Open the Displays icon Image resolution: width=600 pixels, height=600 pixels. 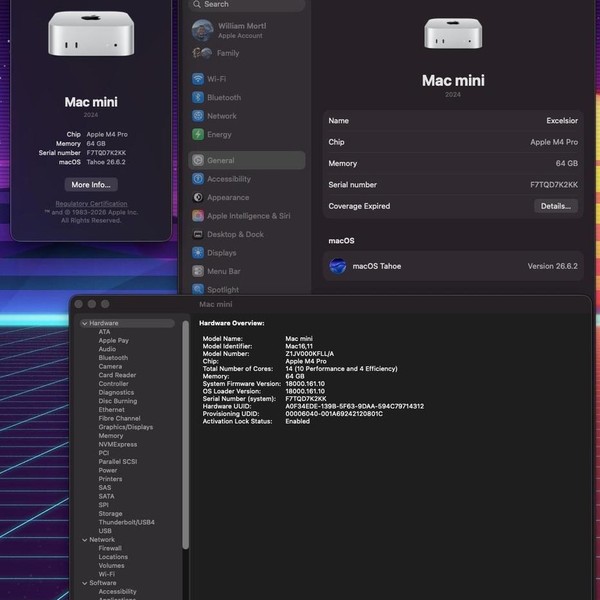(198, 253)
